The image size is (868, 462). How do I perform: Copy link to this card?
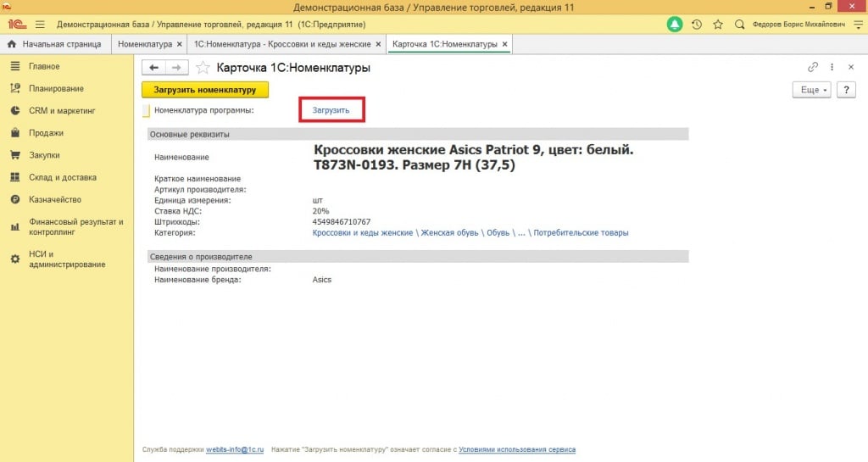coord(813,67)
